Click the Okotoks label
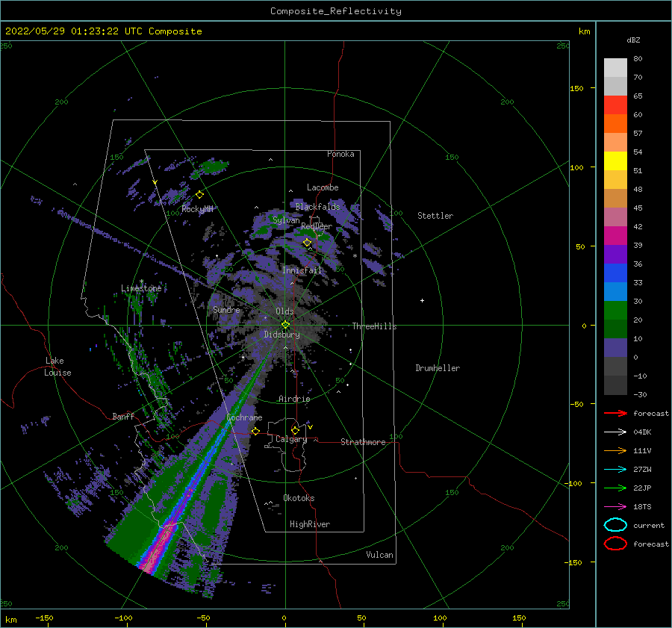 [299, 498]
